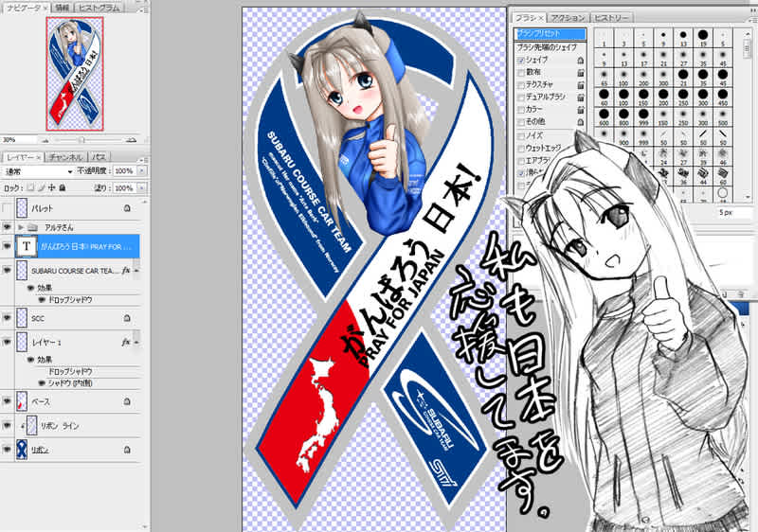Select the size 3 brush preset
The height and width of the screenshot is (532, 758).
(623, 37)
